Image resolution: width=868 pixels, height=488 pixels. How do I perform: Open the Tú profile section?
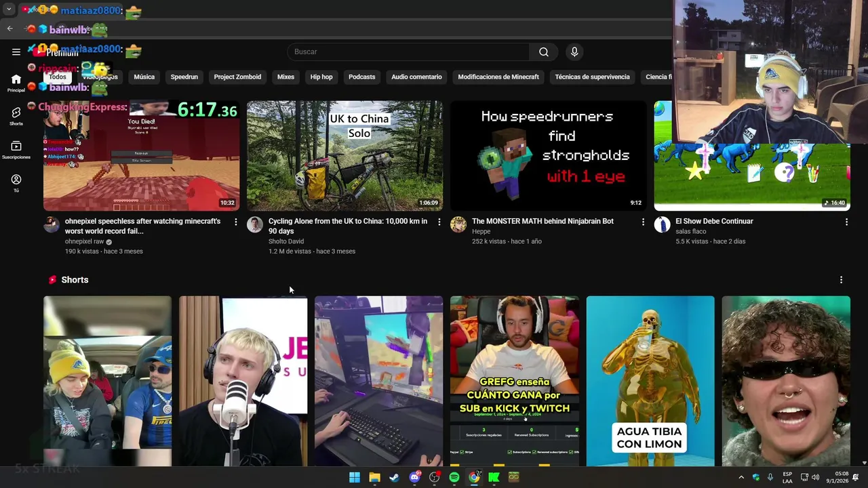tap(16, 183)
